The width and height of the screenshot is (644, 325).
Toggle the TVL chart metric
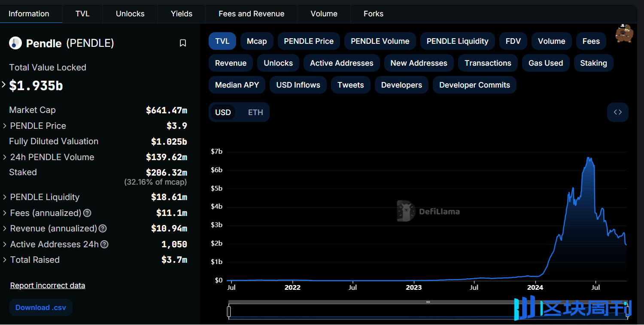(222, 41)
